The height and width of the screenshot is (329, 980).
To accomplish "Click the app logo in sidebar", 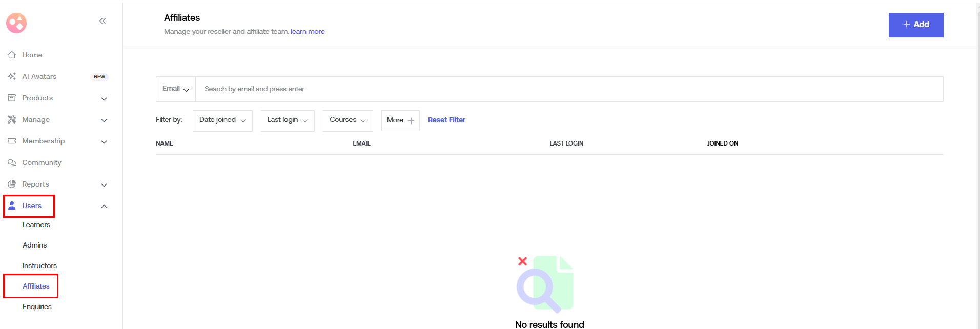I will pos(16,23).
